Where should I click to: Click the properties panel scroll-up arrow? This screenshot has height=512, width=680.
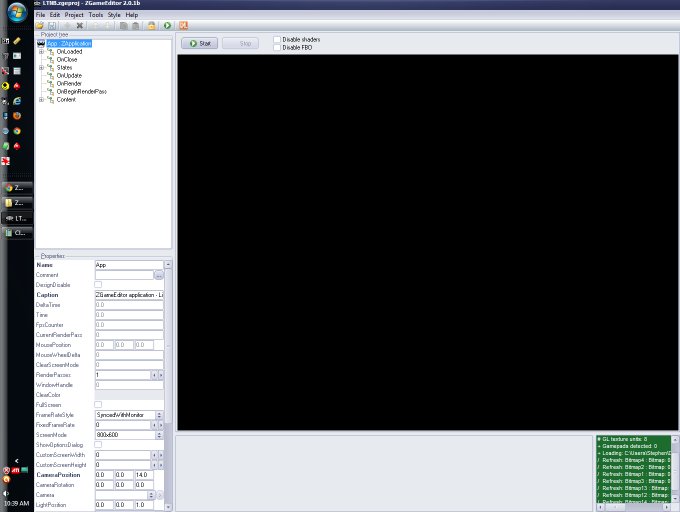pos(168,264)
